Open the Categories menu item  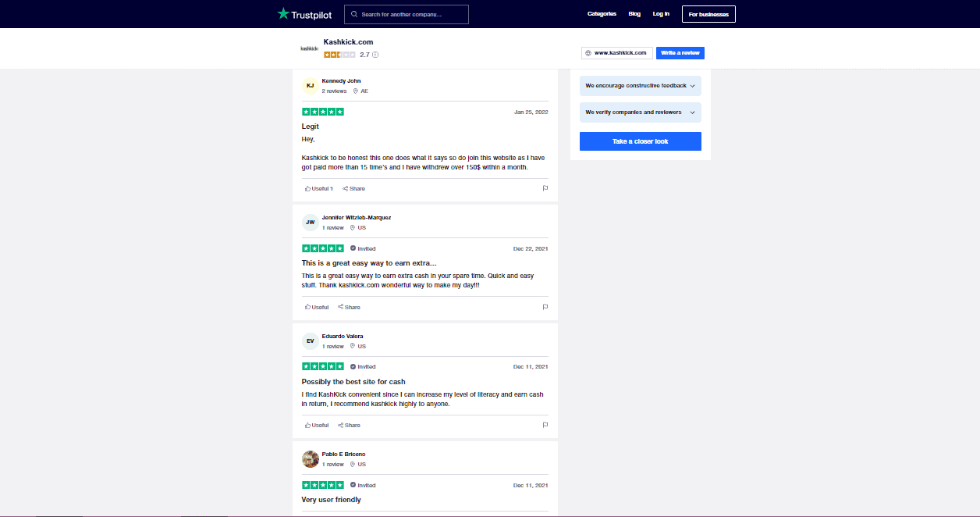point(602,14)
